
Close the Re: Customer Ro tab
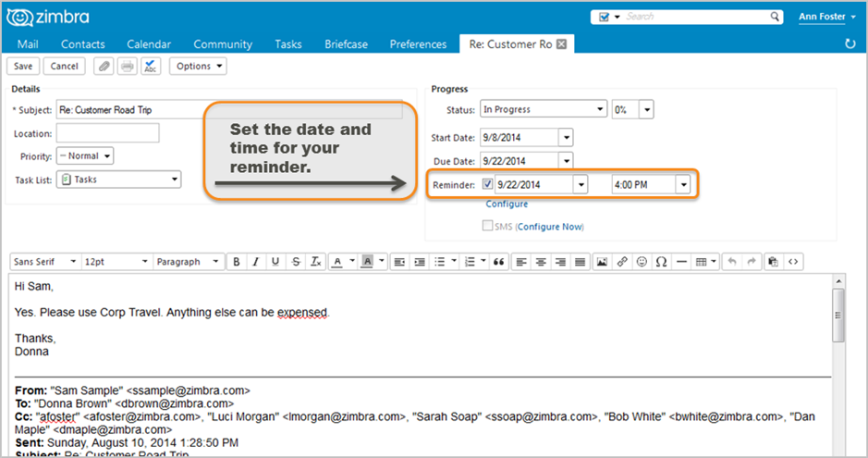[x=561, y=44]
